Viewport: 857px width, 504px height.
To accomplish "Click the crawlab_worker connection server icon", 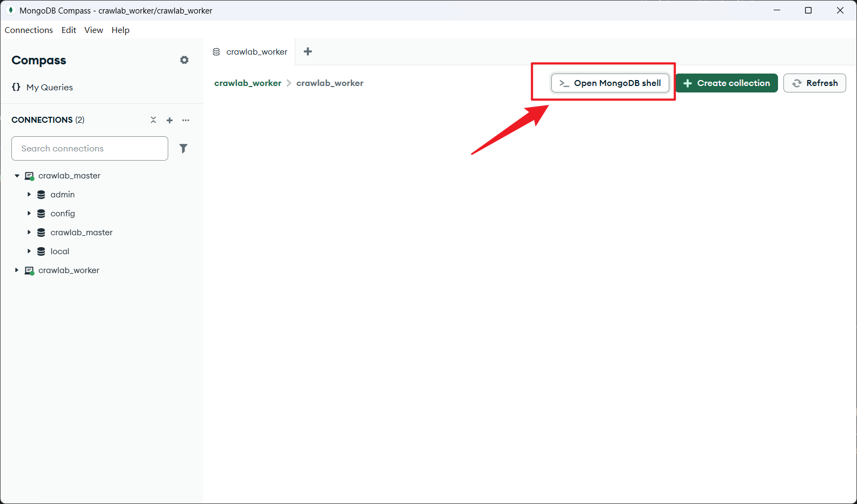I will pyautogui.click(x=30, y=270).
